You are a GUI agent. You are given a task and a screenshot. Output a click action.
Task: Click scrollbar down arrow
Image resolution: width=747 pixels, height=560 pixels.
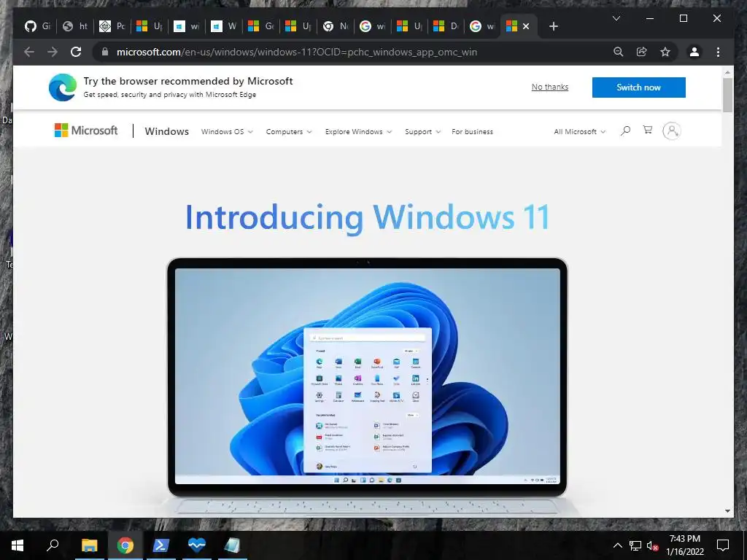pos(727,511)
